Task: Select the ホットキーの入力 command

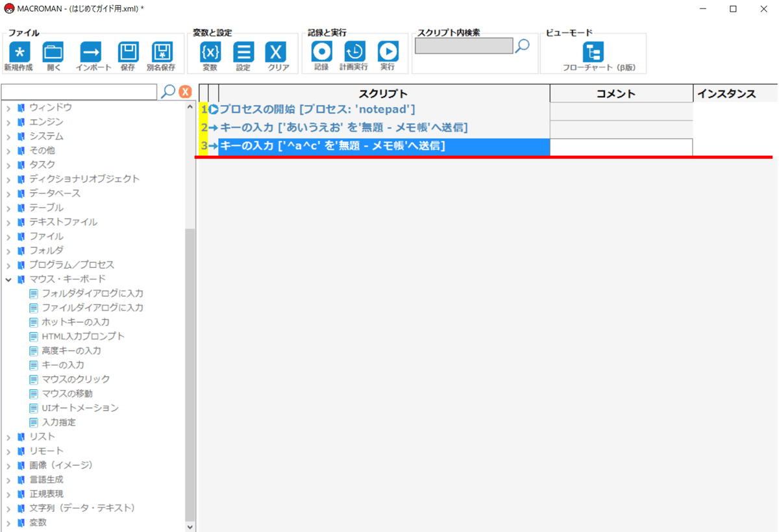Action: (x=75, y=322)
